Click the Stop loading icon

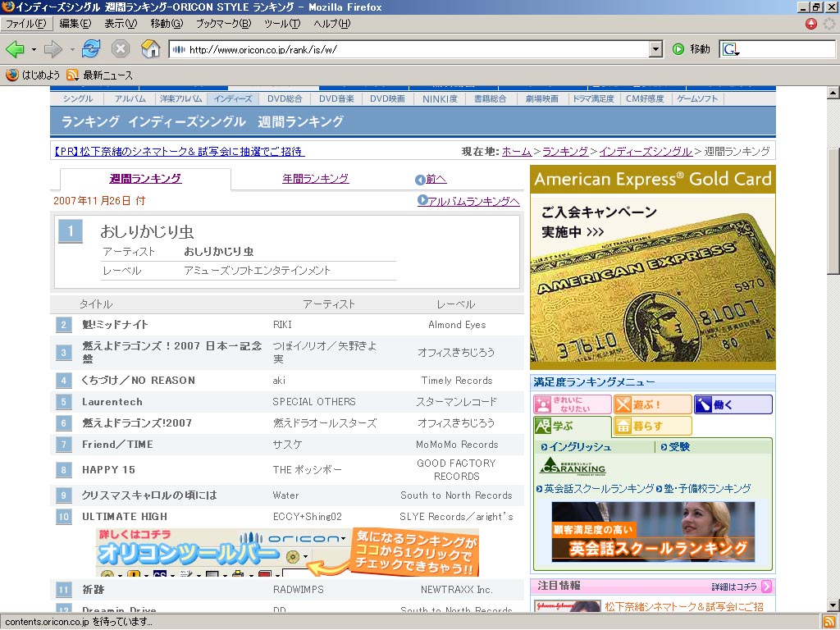[x=121, y=49]
